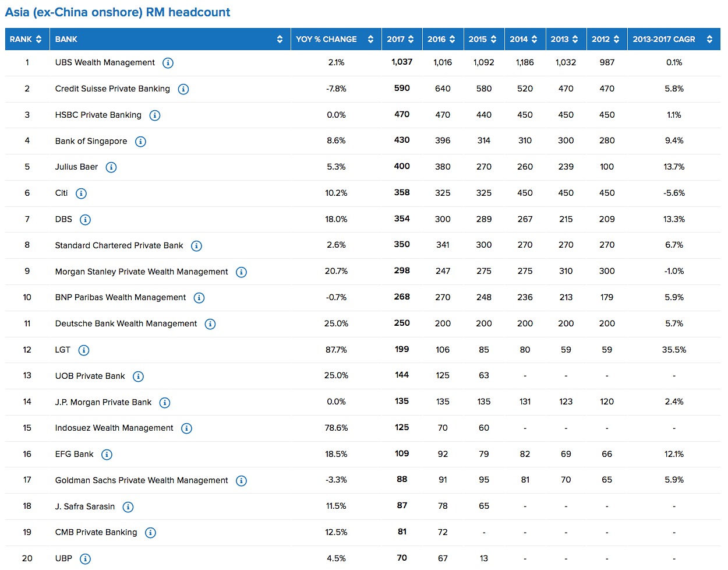Sort table by RANK column arrows
This screenshot has height=570, width=728.
pos(38,39)
